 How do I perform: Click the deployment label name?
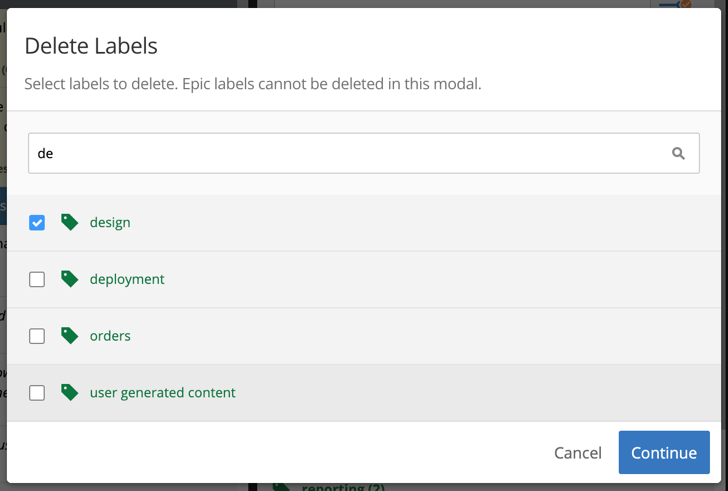coord(127,279)
